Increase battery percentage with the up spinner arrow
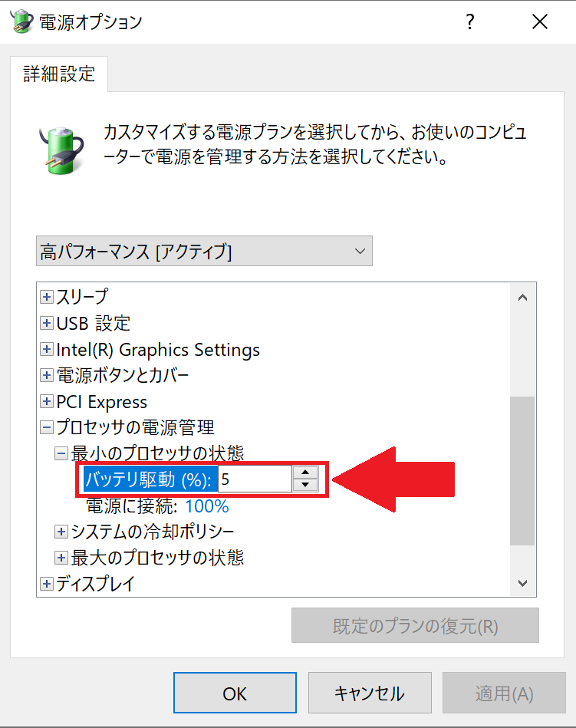The height and width of the screenshot is (728, 576). tap(305, 473)
